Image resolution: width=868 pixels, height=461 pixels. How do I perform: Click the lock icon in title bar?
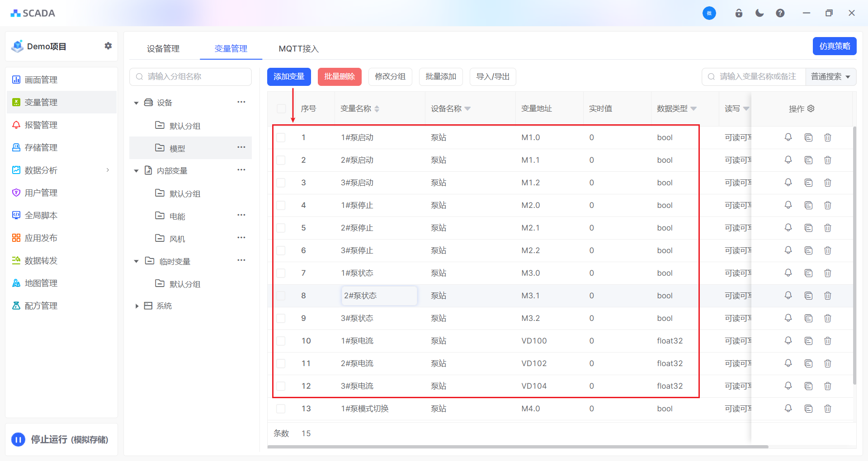739,13
